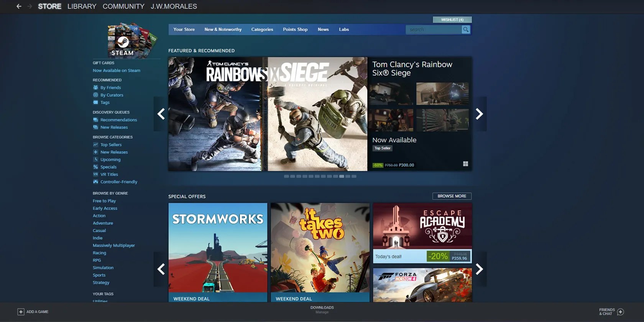Browse the Casual genre

click(x=99, y=231)
